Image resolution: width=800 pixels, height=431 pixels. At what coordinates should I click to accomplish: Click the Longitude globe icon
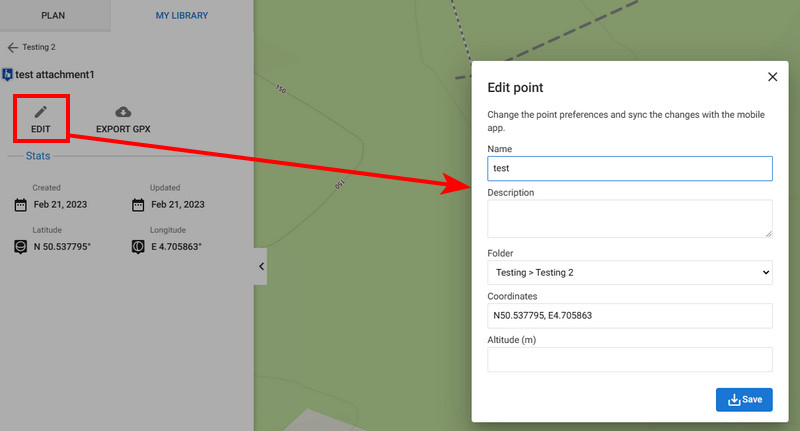tap(138, 246)
